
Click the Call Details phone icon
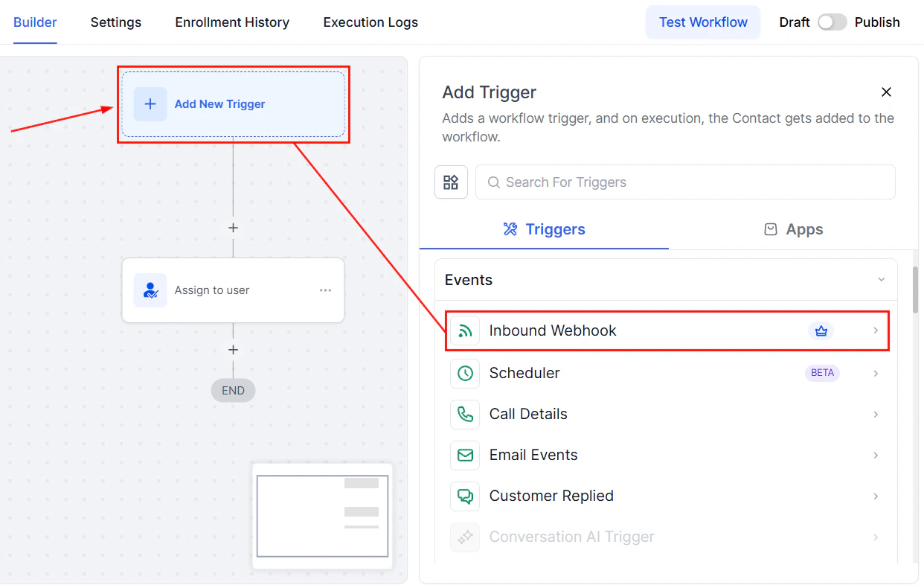point(465,414)
